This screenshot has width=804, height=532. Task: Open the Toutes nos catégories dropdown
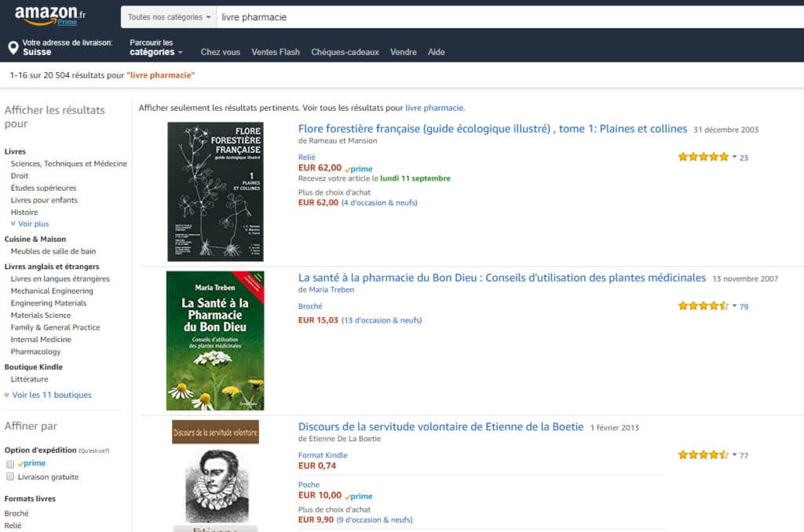169,17
